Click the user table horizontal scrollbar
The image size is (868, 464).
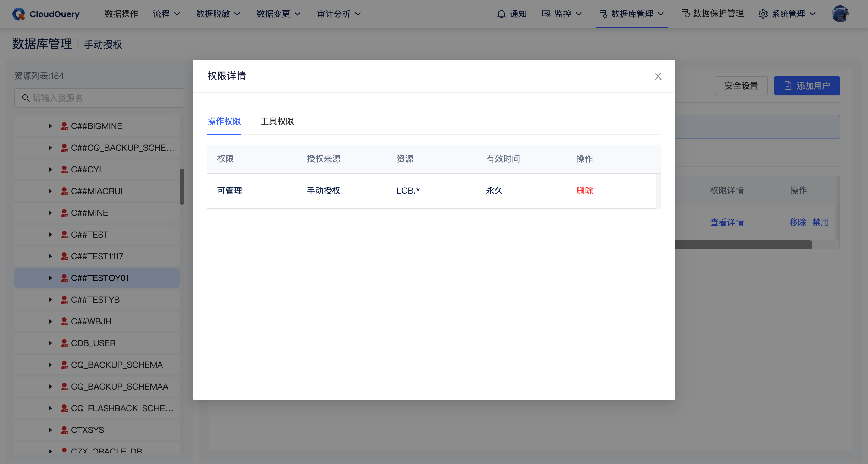tap(743, 245)
